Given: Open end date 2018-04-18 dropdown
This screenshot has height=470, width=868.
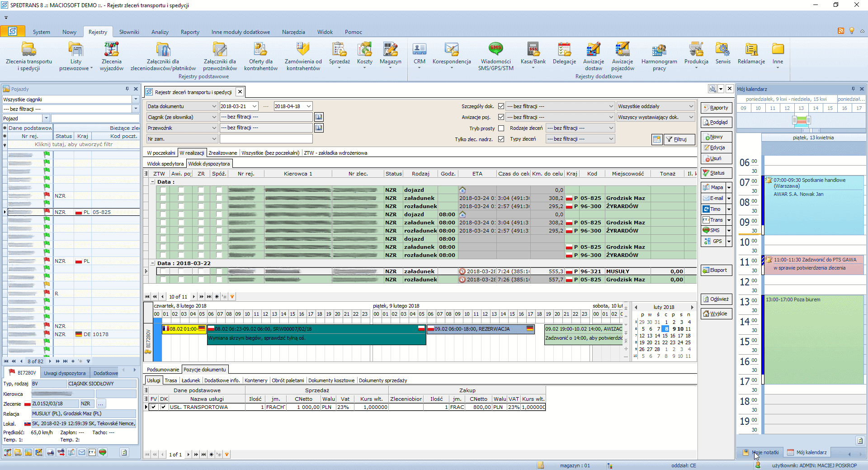Looking at the screenshot, I should click(309, 106).
